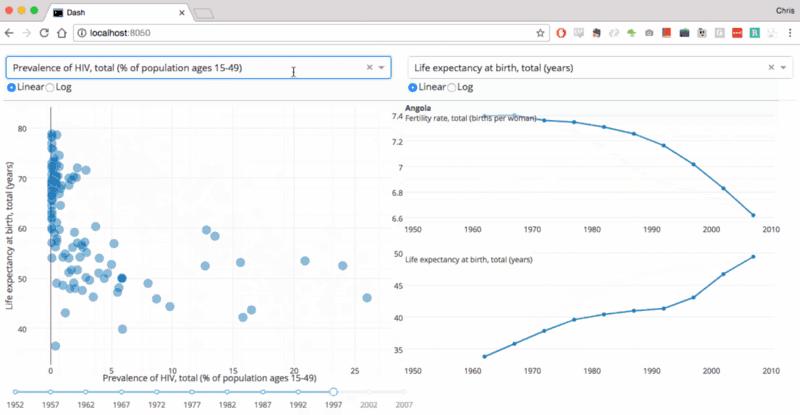This screenshot has height=415, width=800.
Task: Go back with the browser back arrow
Action: tap(9, 33)
